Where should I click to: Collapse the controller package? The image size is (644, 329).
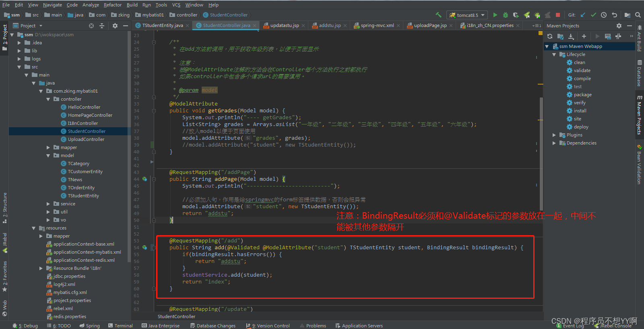point(48,99)
